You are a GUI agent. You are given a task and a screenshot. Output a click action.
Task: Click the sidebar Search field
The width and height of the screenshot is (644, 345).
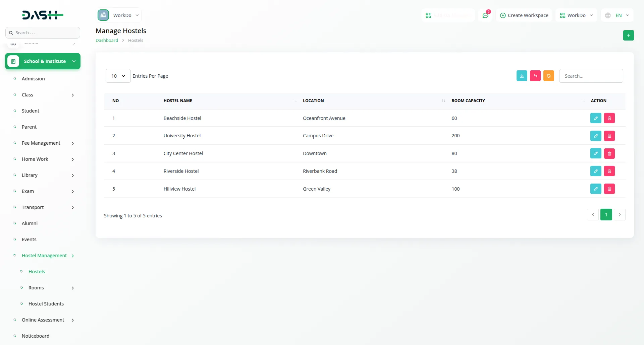pyautogui.click(x=43, y=33)
